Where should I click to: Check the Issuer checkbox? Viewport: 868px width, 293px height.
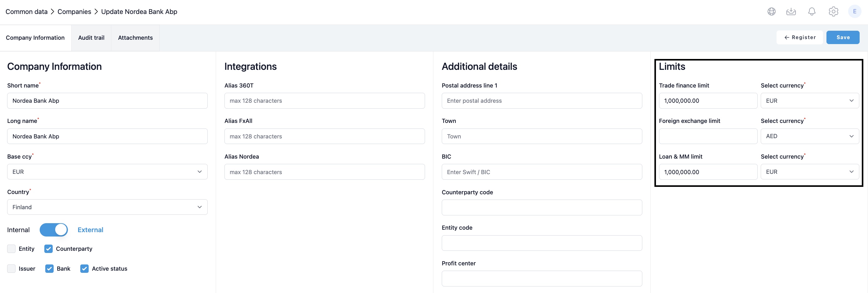tap(11, 269)
